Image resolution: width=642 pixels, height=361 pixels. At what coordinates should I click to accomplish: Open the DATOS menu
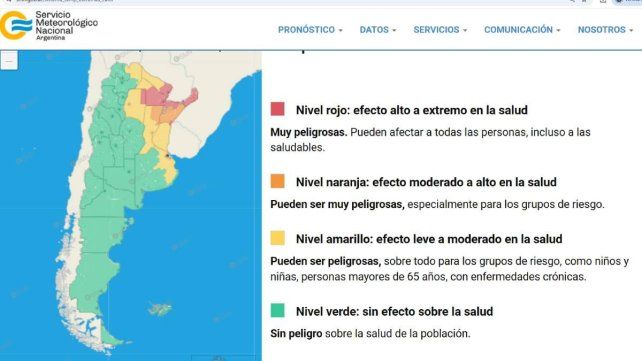[x=378, y=30]
